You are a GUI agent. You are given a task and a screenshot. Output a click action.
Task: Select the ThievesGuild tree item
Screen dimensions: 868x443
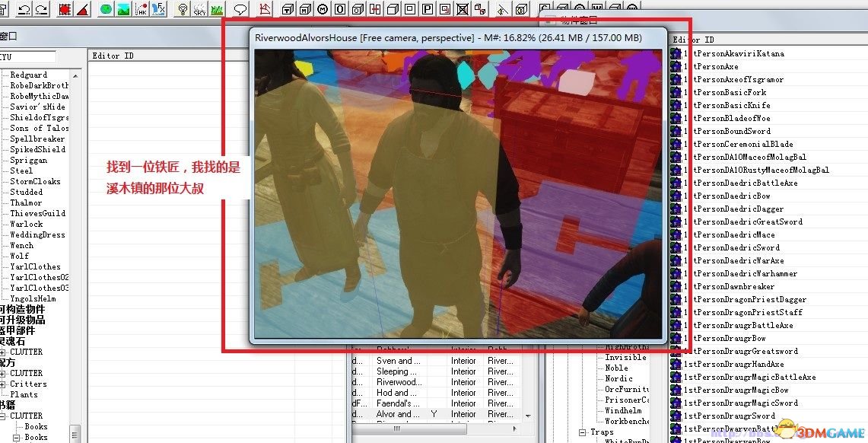[37, 213]
